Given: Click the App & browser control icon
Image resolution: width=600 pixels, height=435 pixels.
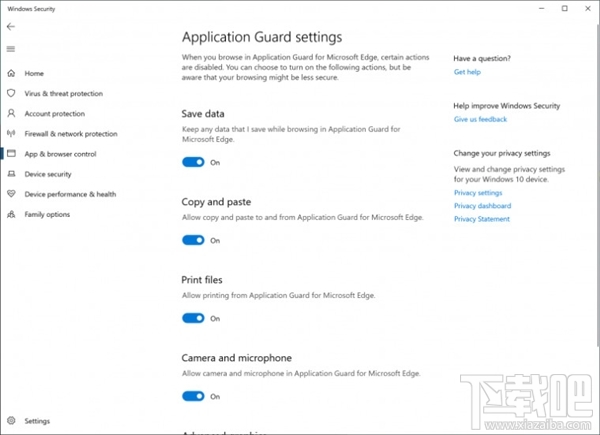Looking at the screenshot, I should pyautogui.click(x=11, y=154).
